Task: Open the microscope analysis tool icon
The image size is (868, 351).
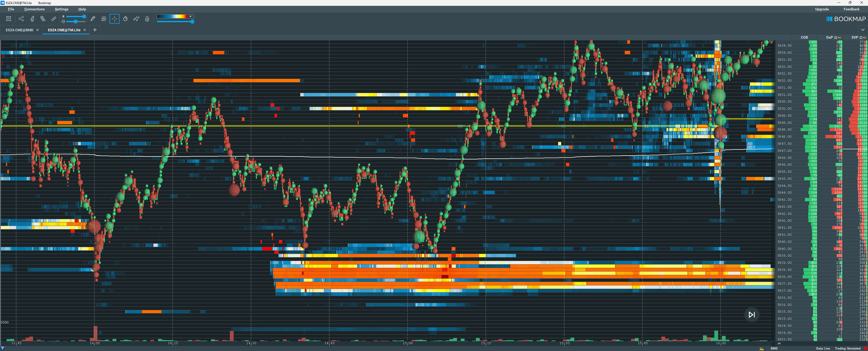Action: (32, 19)
